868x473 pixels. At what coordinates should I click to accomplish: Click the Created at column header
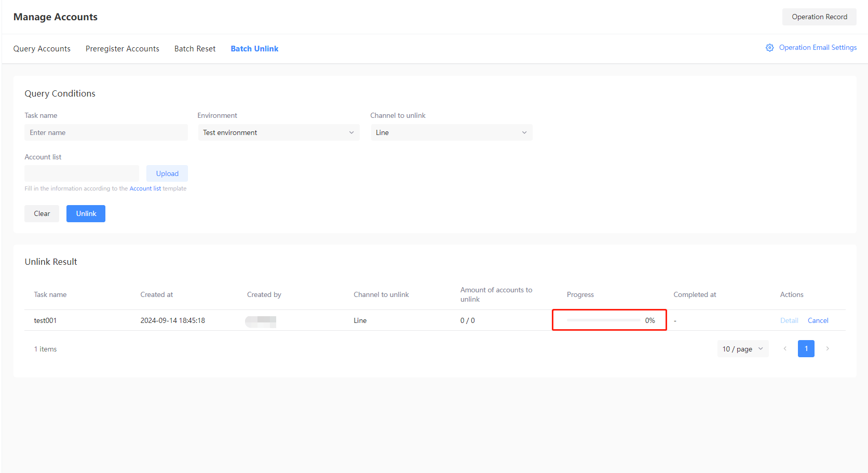point(157,294)
